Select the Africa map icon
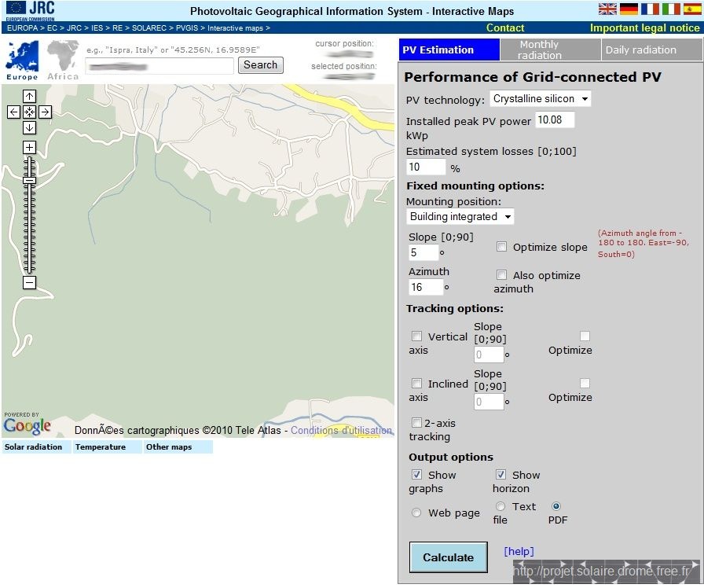Image resolution: width=704 pixels, height=588 pixels. coord(63,60)
